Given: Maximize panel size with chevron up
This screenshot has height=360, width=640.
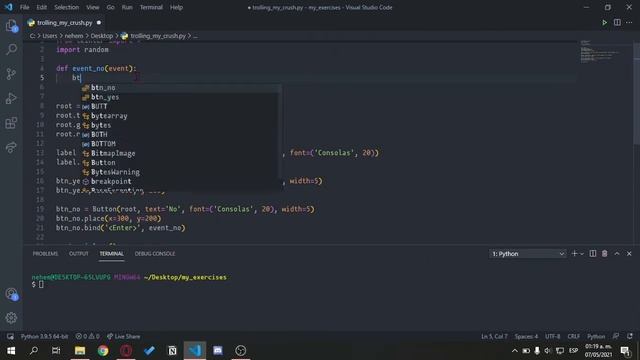Looking at the screenshot, I should point(617,253).
